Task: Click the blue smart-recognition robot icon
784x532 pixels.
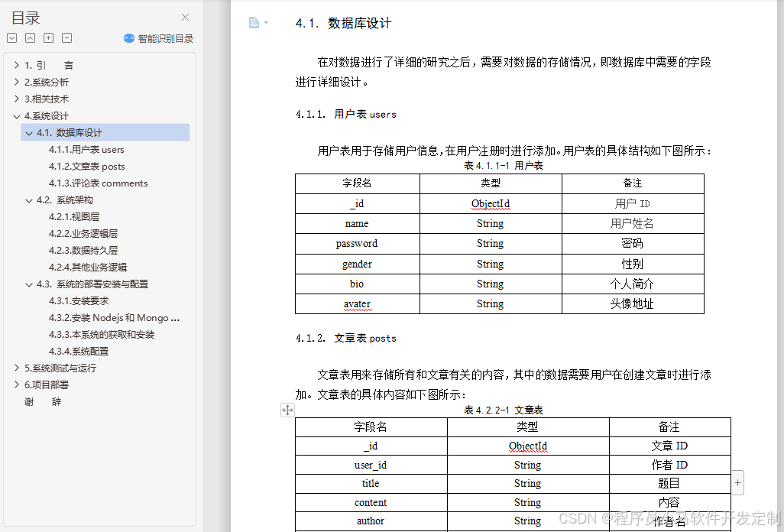Action: pyautogui.click(x=131, y=37)
